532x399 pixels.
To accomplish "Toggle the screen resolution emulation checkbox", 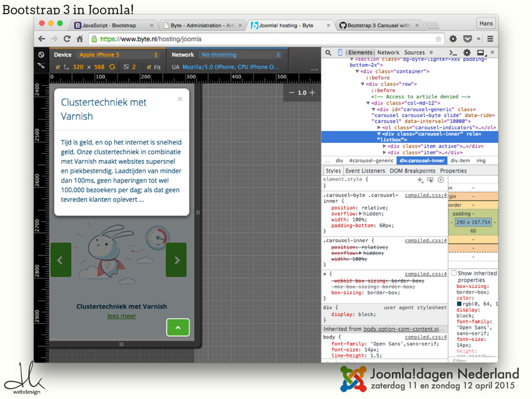I will click(58, 67).
